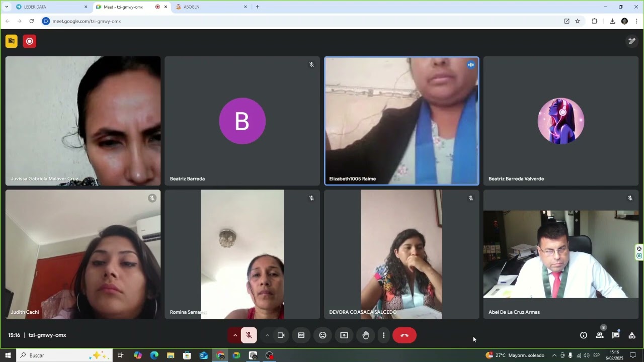This screenshot has width=644, height=362.
Task: Open more options menu in call controls
Action: click(x=383, y=335)
